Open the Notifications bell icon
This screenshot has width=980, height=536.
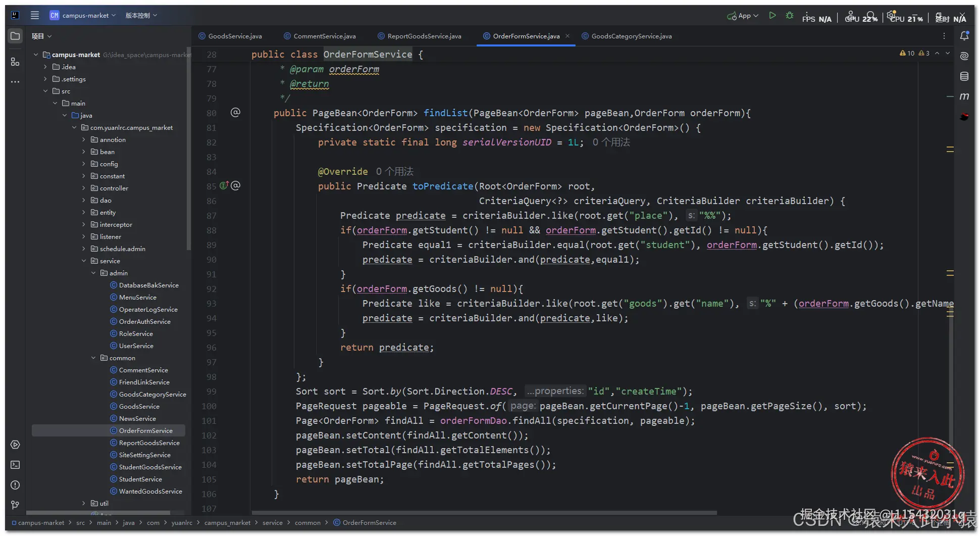tap(964, 36)
